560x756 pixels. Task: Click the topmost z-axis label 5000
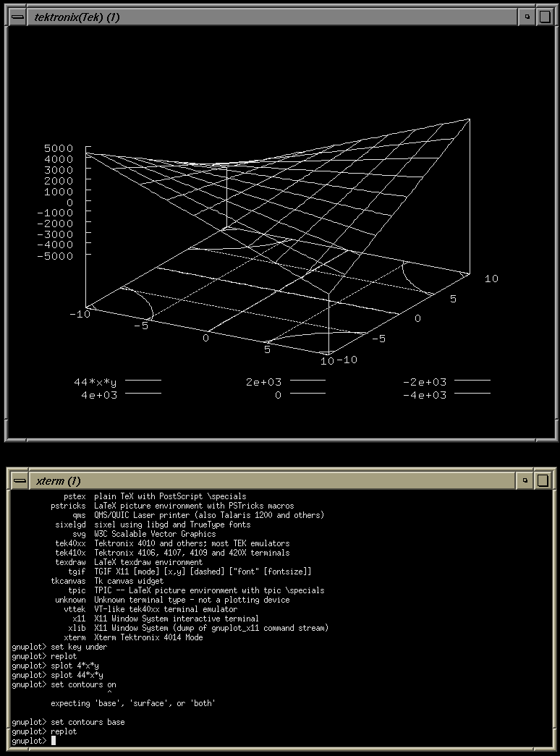pos(58,148)
